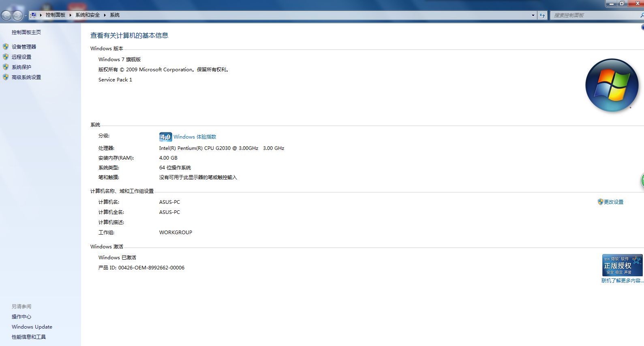
Task: Open Device Manager shield icon link
Action: click(x=6, y=47)
